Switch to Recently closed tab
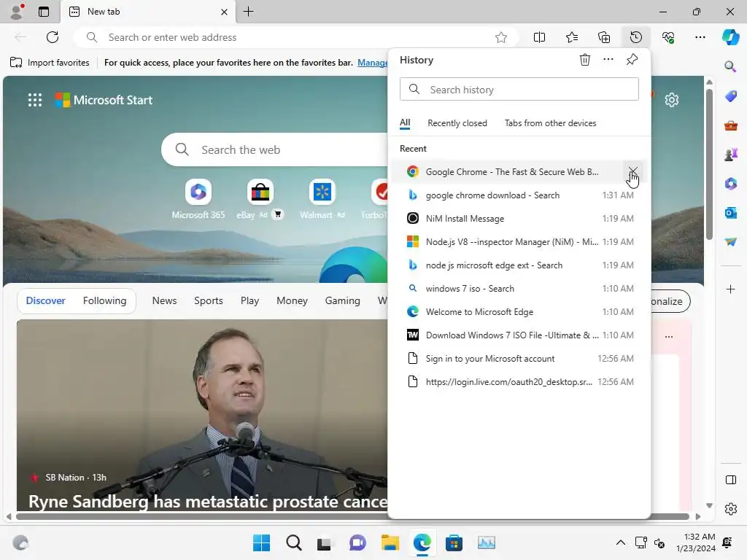 click(x=457, y=123)
